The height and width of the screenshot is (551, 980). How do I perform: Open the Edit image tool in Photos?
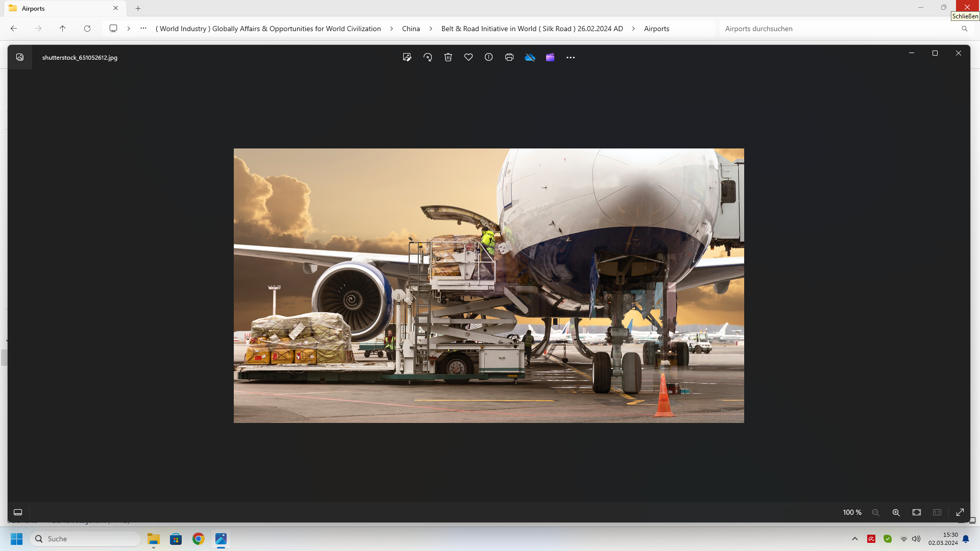pos(407,57)
